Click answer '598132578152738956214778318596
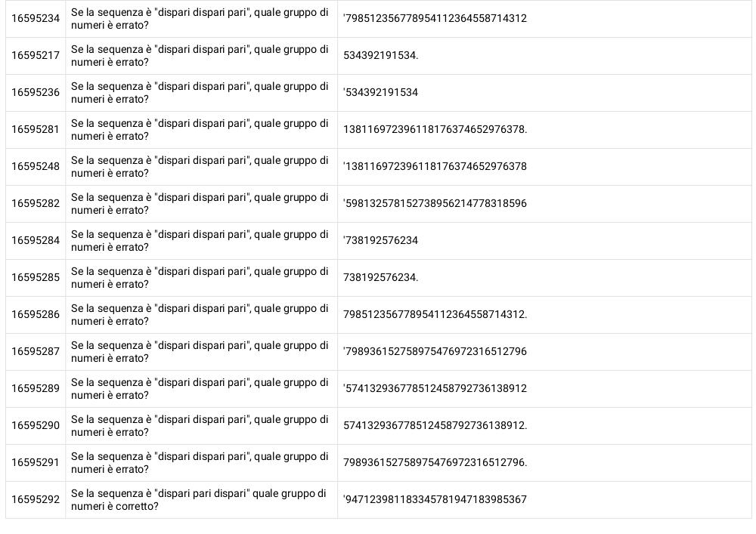Viewport: 756px width, 534px height. [x=435, y=204]
